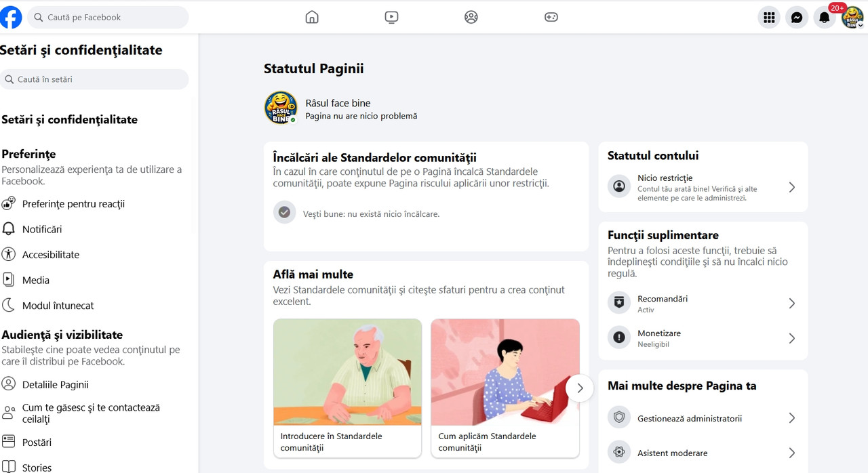The height and width of the screenshot is (473, 868).
Task: Expand the Monetizare chevron arrow
Action: click(791, 338)
